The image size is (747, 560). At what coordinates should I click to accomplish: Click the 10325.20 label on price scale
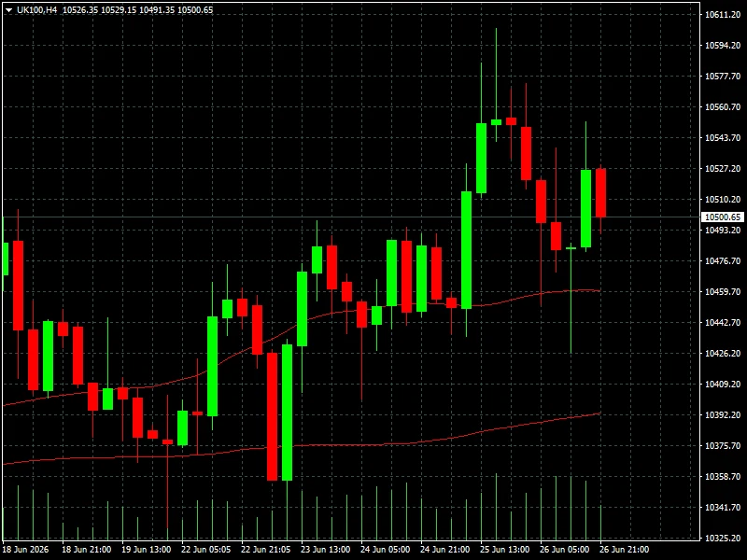point(722,539)
